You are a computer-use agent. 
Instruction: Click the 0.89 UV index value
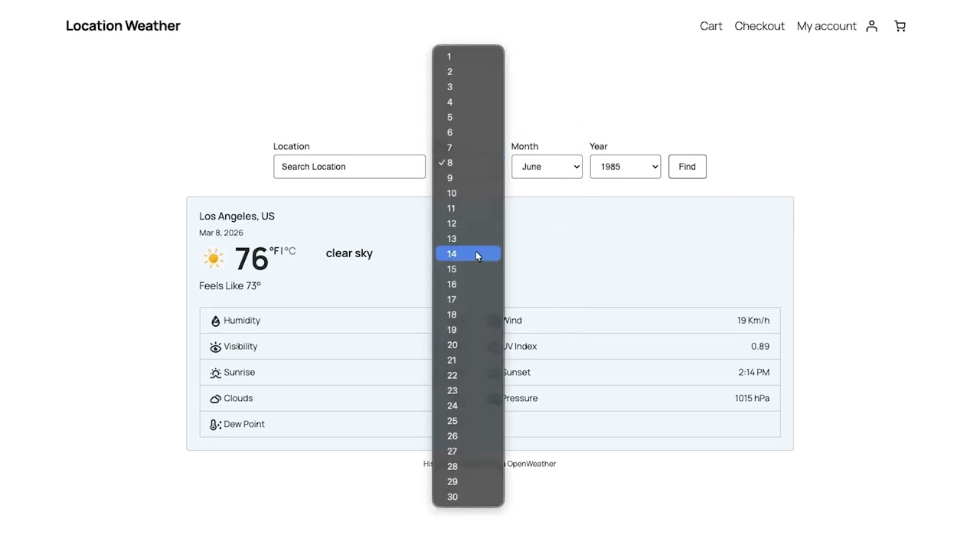760,347
